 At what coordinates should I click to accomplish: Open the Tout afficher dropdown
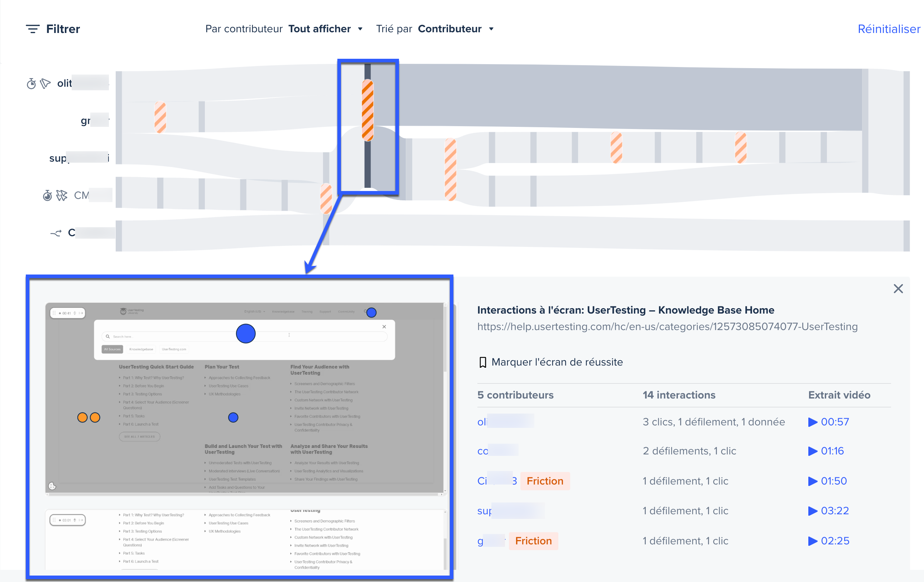(326, 28)
